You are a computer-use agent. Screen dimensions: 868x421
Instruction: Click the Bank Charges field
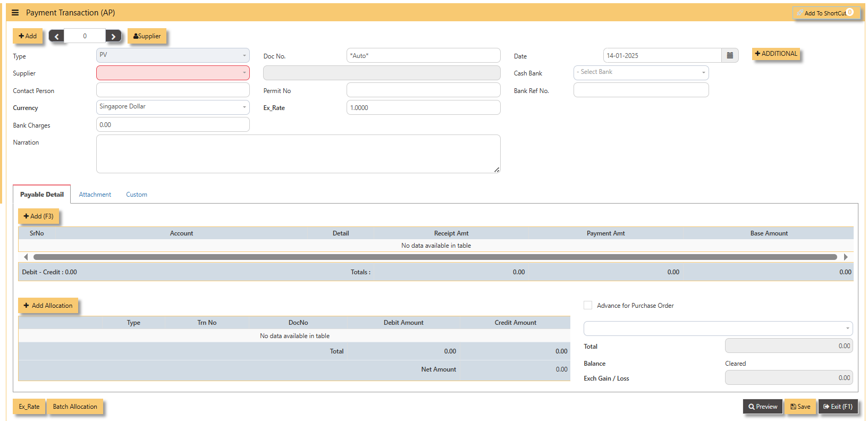pos(173,124)
